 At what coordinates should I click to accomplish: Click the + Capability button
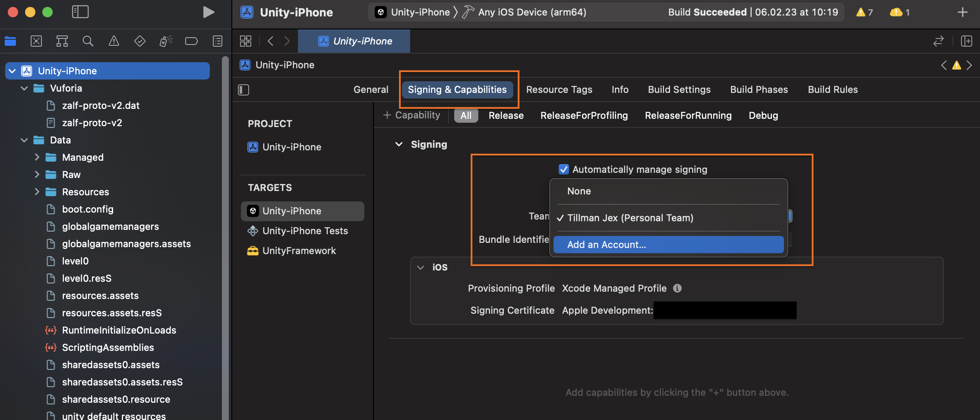point(412,115)
